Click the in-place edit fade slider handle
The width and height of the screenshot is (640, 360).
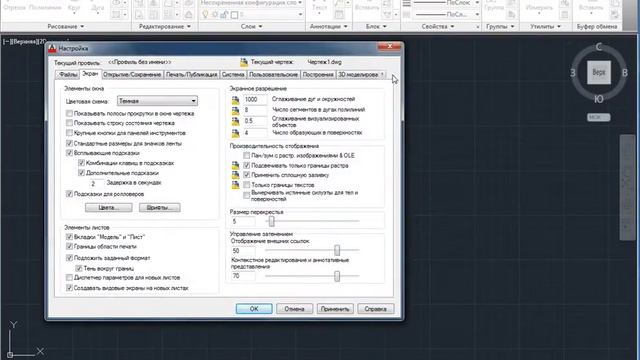pos(337,276)
